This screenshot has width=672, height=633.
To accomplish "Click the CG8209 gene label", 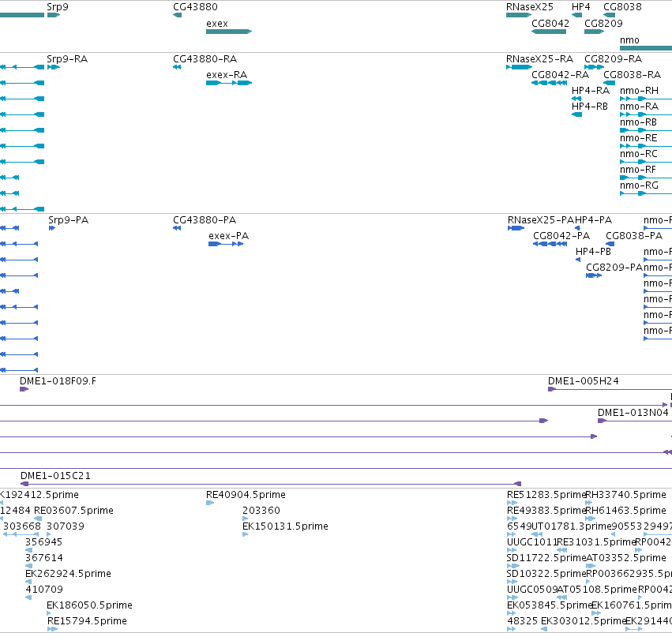I will (x=603, y=23).
